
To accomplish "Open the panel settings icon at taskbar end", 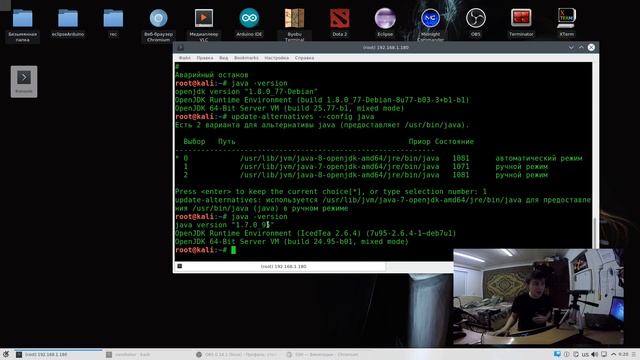I will click(634, 354).
